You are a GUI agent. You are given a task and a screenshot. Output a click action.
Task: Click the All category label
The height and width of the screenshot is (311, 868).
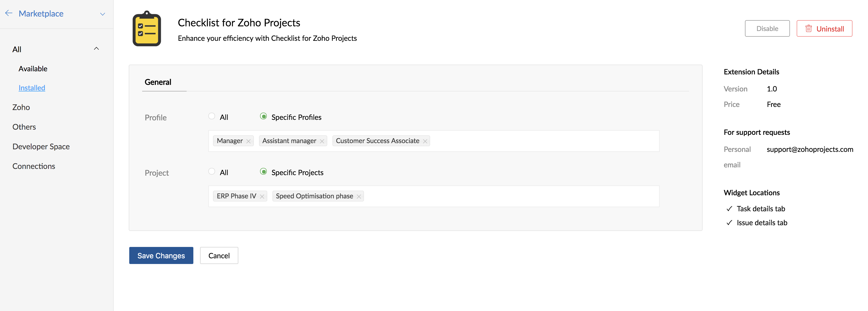(17, 50)
